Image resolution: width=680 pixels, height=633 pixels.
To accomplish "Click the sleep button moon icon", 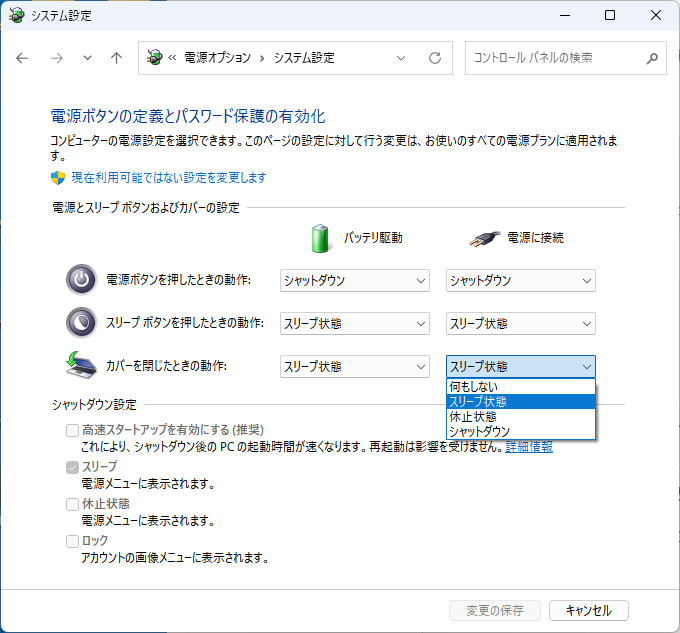I will point(81,323).
